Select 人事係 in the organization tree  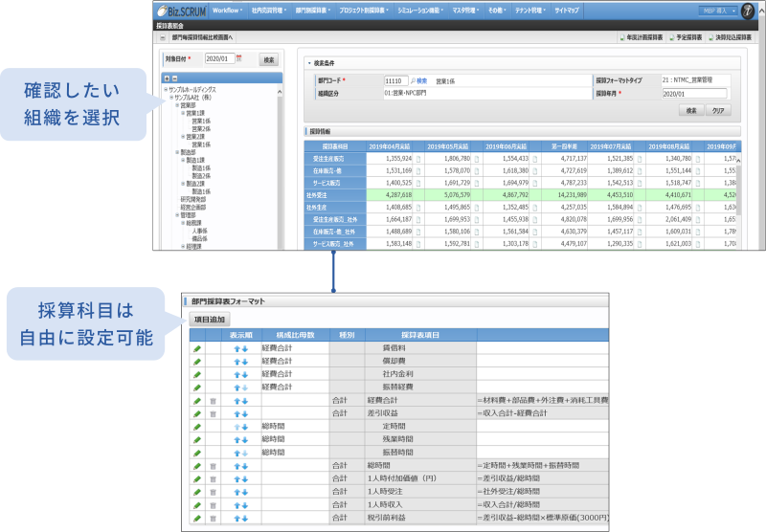[200, 231]
